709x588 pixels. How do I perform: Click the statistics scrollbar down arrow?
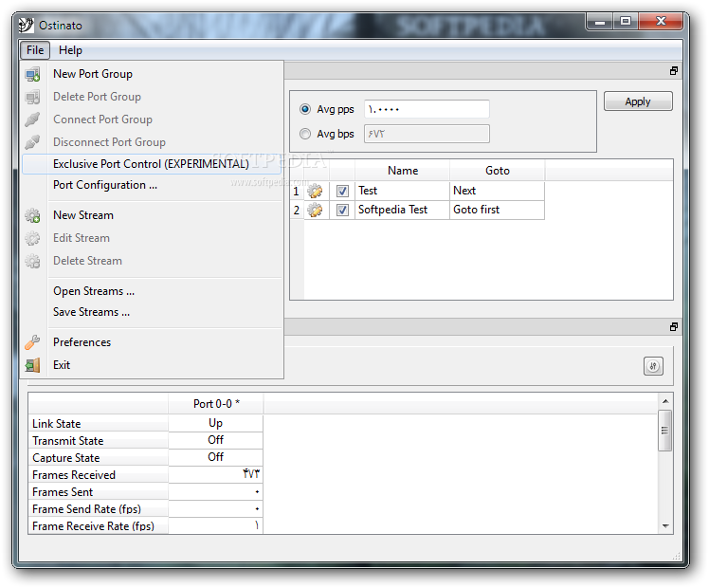tap(665, 525)
